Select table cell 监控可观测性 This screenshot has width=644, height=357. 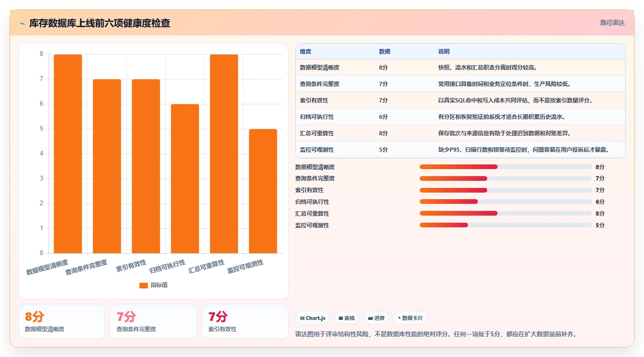tap(317, 150)
